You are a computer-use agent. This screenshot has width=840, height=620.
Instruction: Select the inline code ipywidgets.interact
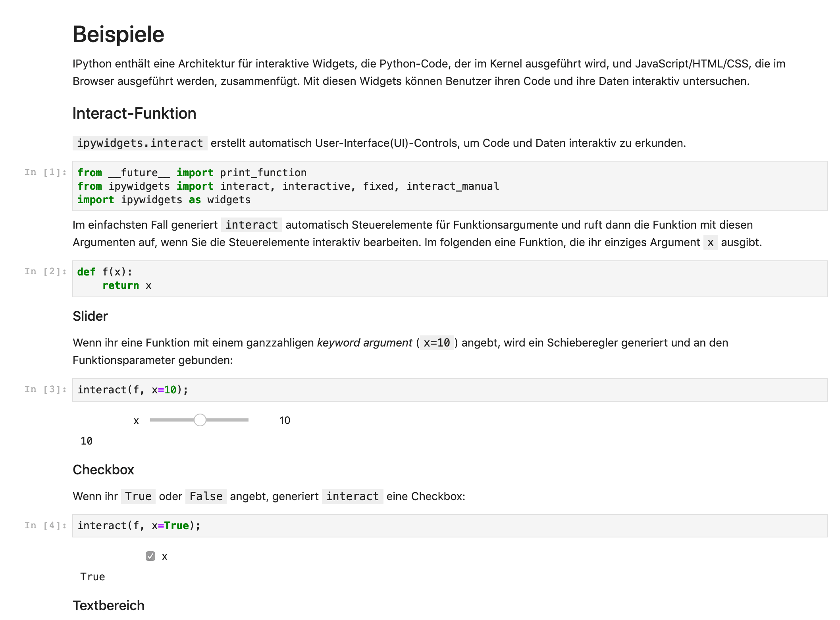[x=140, y=143]
